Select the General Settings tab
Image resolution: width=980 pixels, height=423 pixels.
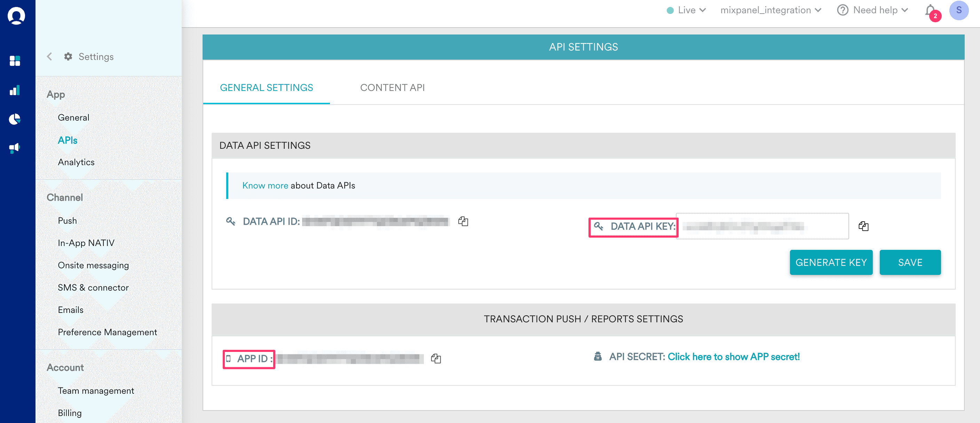tap(266, 87)
